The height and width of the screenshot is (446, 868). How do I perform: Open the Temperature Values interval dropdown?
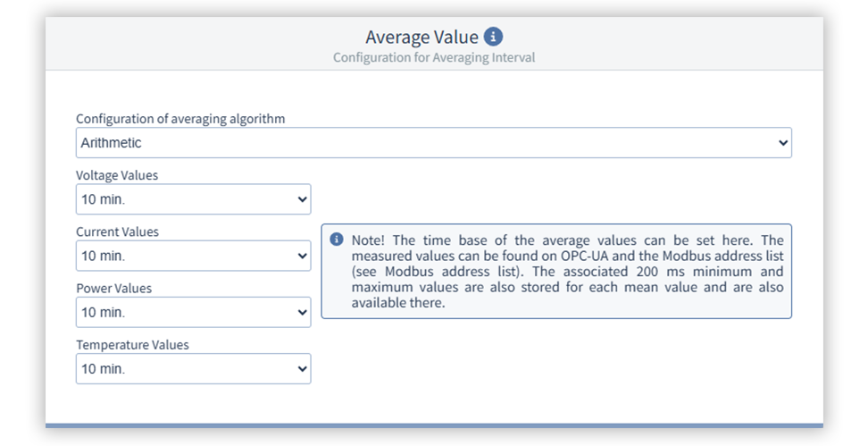[193, 368]
